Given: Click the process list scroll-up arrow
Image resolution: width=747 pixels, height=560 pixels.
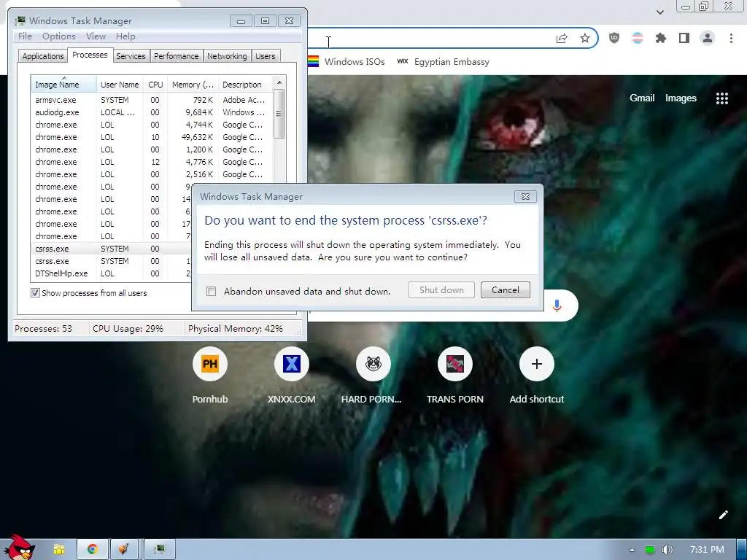Looking at the screenshot, I should 279,82.
